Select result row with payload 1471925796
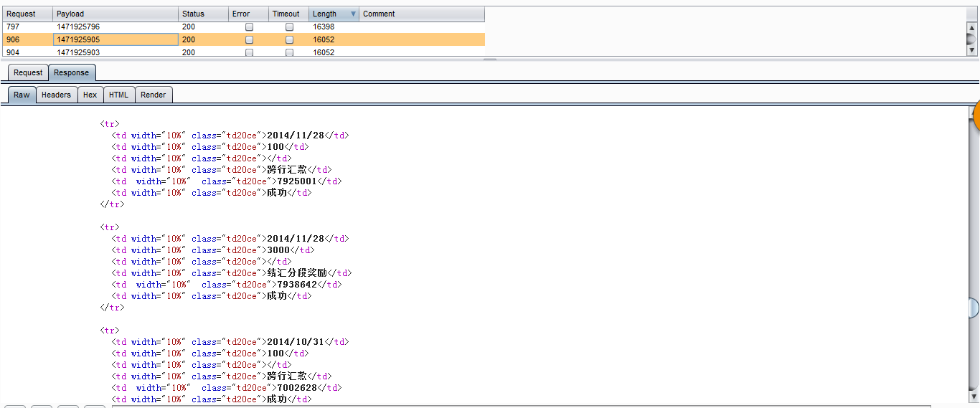 (x=244, y=27)
